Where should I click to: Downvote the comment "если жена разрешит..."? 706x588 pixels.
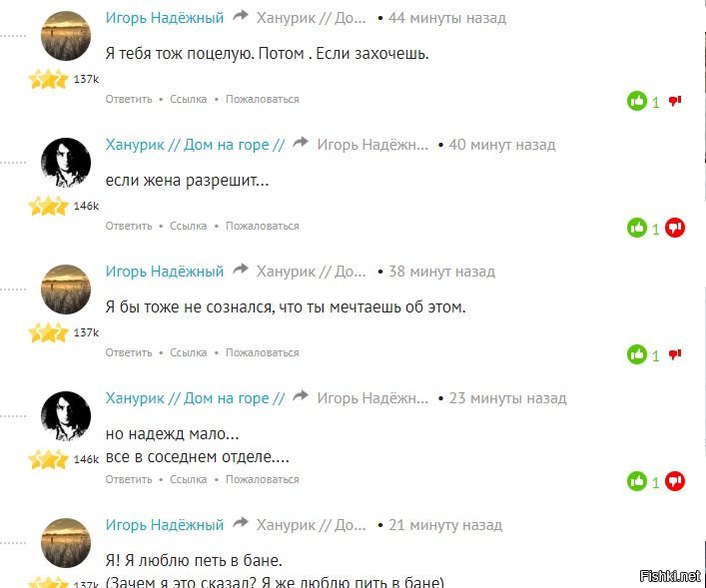(674, 228)
